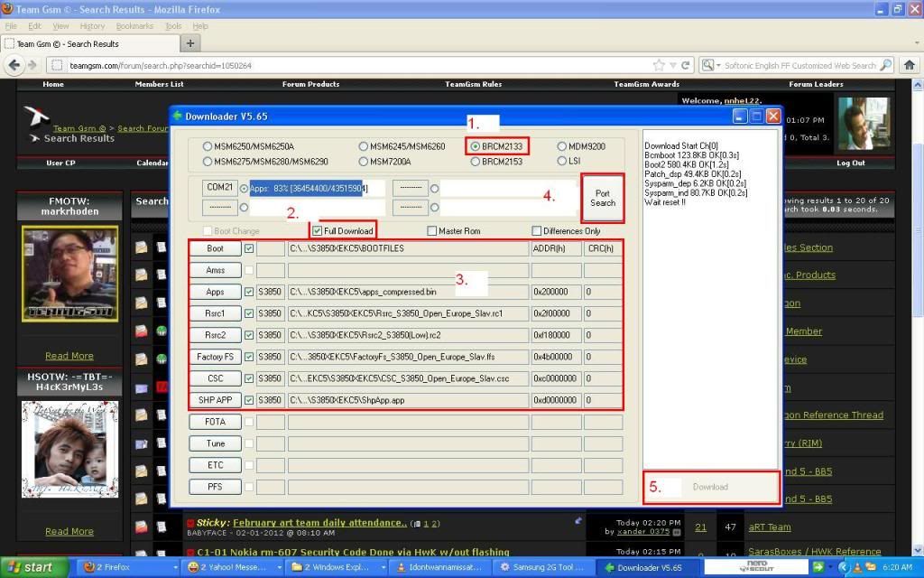Click the green arrow icon beside Nero Scout

tap(818, 567)
